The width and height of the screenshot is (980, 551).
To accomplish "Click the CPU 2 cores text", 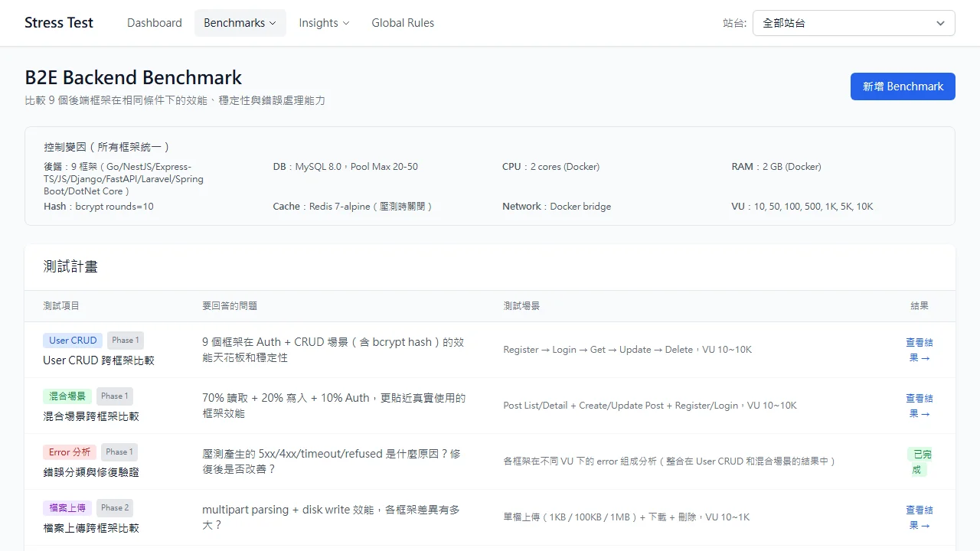I will [551, 167].
